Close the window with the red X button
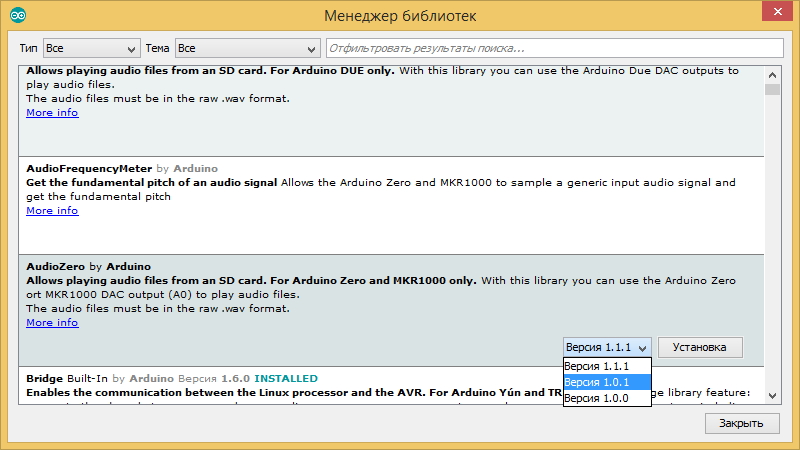Viewport: 800px width, 450px height. [x=770, y=12]
